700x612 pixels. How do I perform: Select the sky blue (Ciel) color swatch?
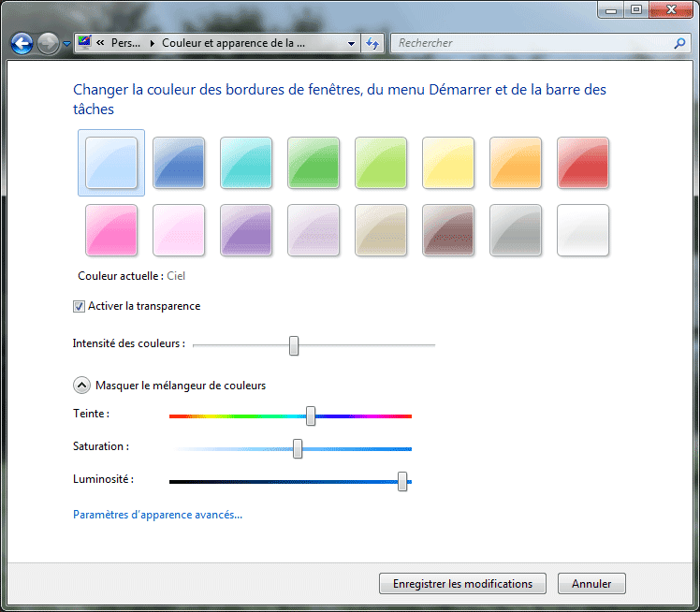pos(111,163)
